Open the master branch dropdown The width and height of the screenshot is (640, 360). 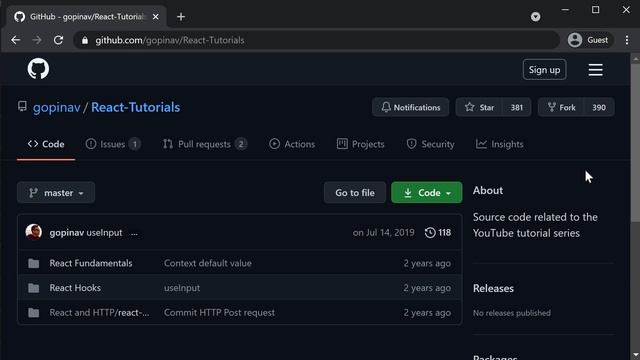[56, 193]
